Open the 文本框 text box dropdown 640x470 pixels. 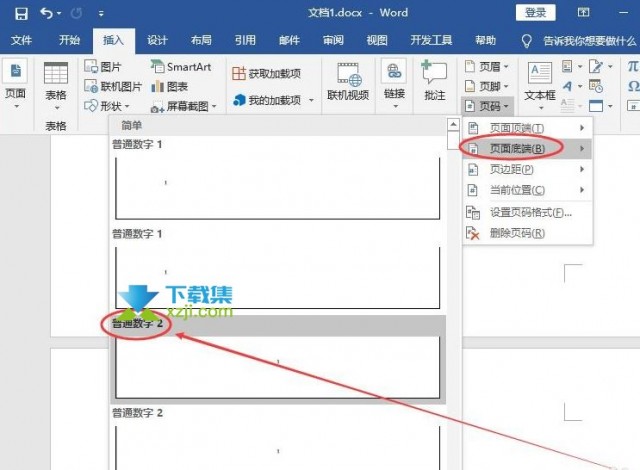[540, 86]
